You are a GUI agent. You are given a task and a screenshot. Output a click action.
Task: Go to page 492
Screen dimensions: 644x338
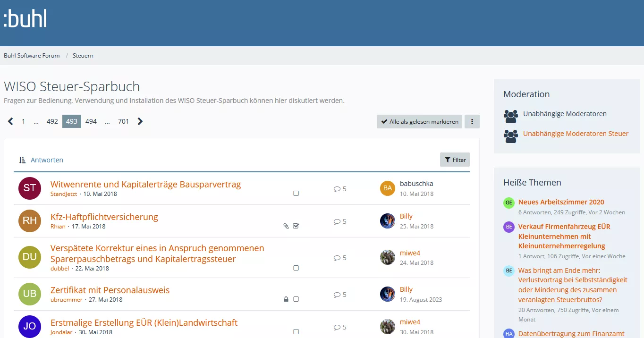[x=52, y=121]
